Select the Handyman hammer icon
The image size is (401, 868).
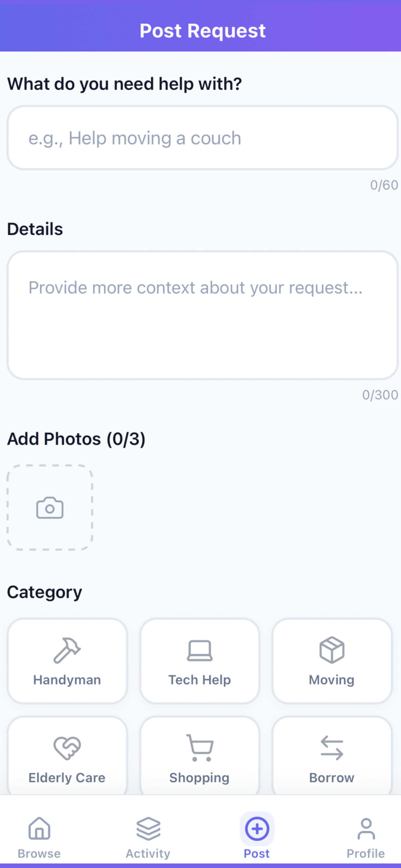67,650
